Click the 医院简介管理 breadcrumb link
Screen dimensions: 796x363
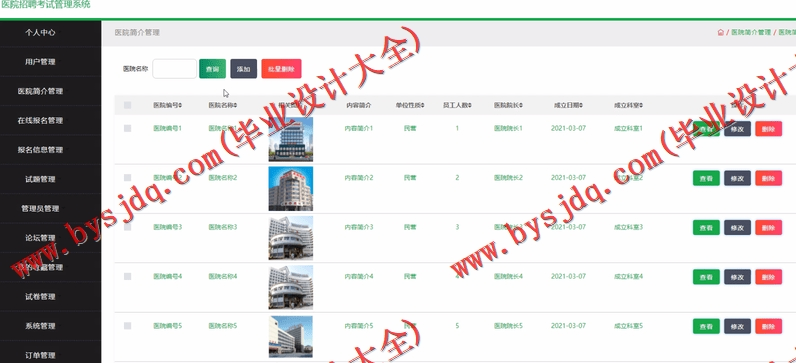tap(751, 32)
